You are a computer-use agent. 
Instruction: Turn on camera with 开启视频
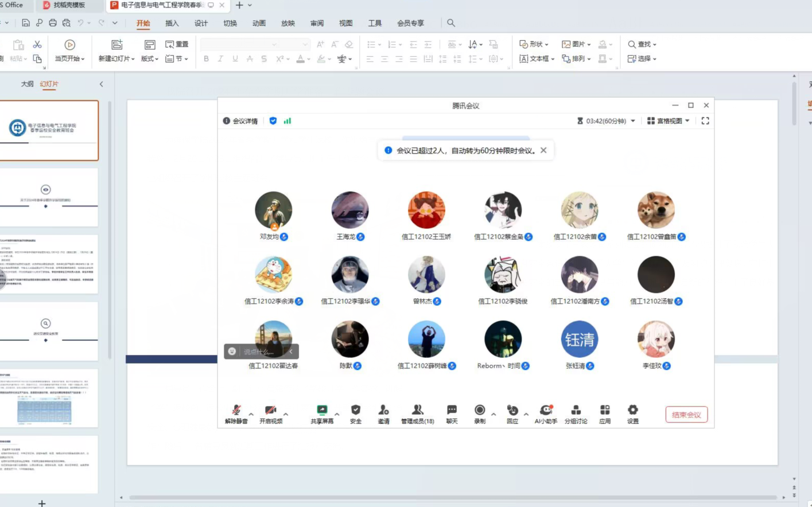point(270,411)
